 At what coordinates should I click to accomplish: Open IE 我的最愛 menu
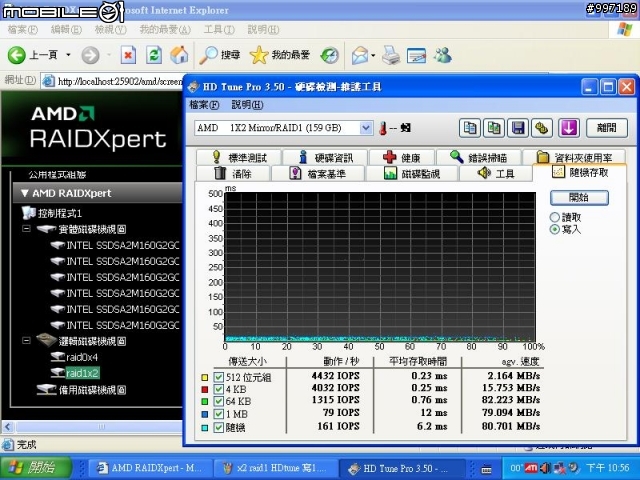165,29
